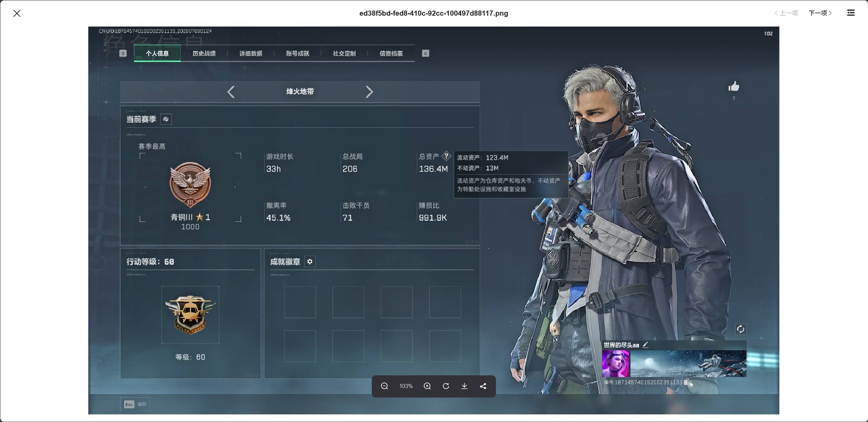Click the 103% zoom level indicator

click(x=406, y=386)
